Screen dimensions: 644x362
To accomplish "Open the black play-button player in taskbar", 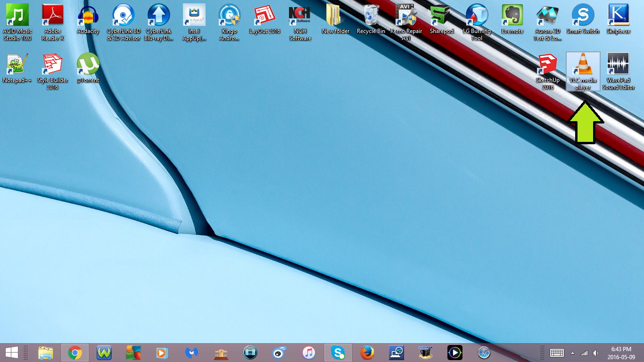I will click(x=455, y=352).
